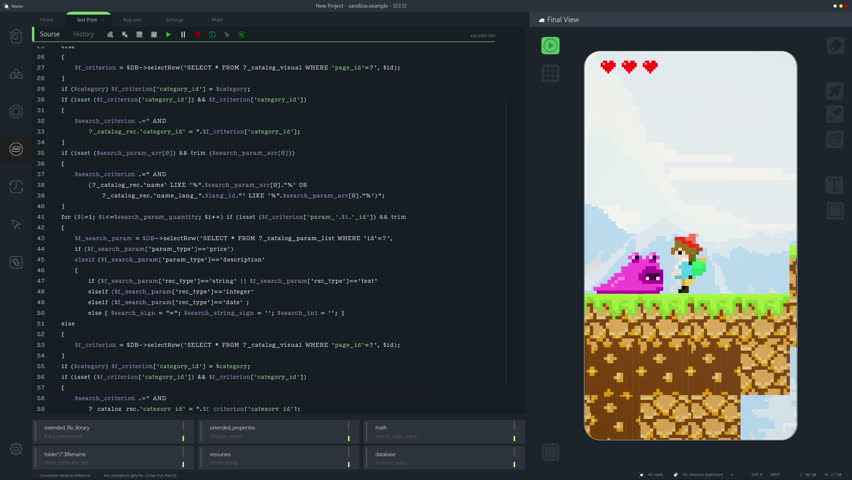Select the extended_file_library module card
Screen dimensions: 852x480
(111, 431)
